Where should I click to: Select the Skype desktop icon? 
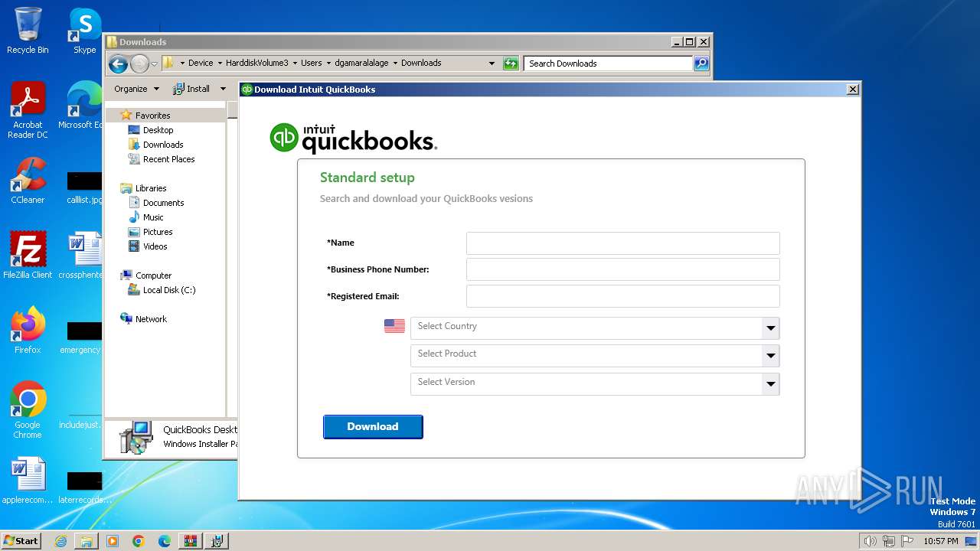[x=84, y=31]
